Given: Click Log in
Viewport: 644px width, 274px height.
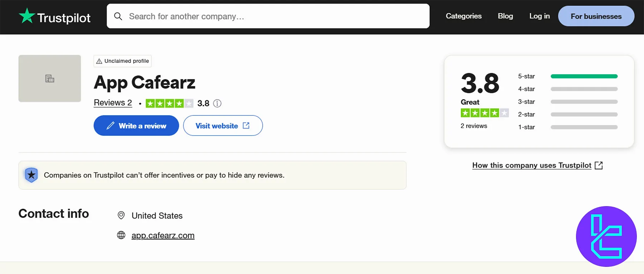Looking at the screenshot, I should 539,16.
